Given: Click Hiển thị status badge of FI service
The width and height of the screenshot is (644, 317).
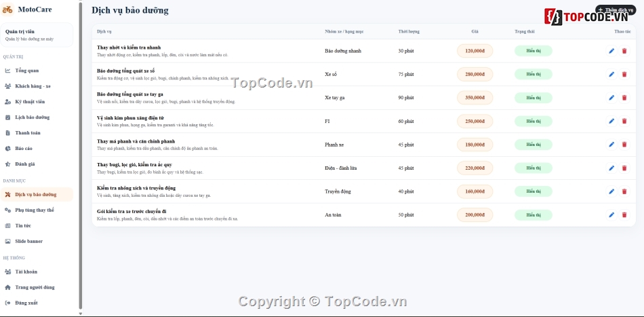Looking at the screenshot, I should 533,122.
